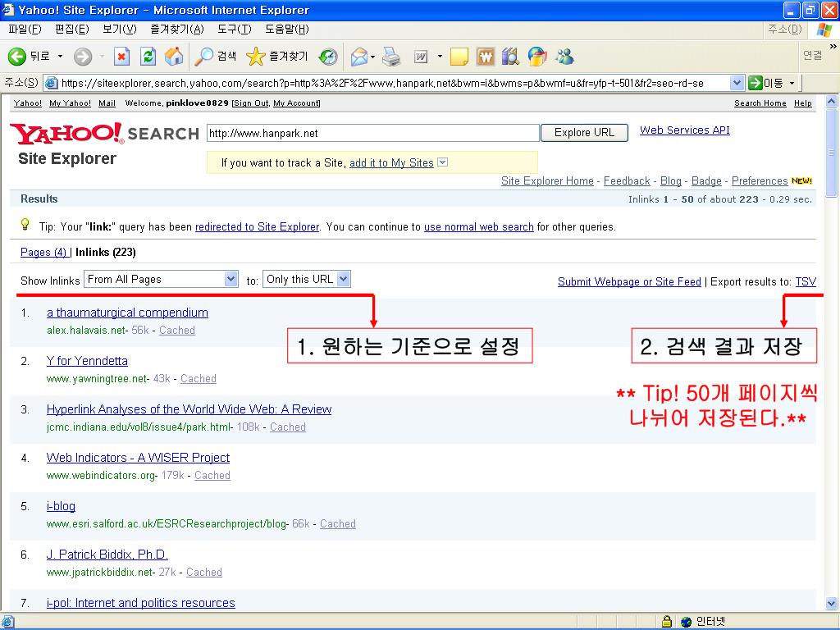This screenshot has width=840, height=630.
Task: Click inside the Yahoo search URL field
Action: (373, 133)
